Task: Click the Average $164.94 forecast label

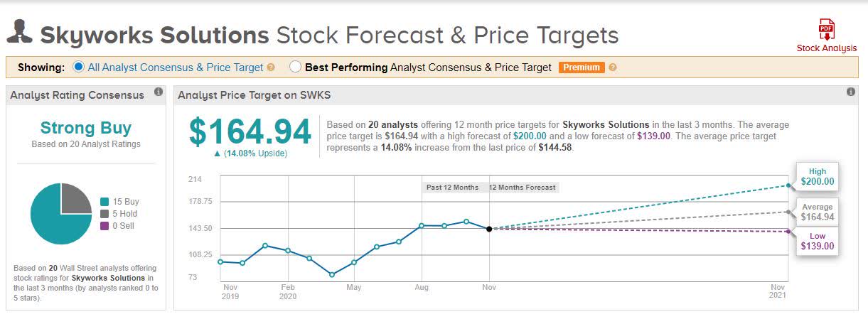Action: 817,212
